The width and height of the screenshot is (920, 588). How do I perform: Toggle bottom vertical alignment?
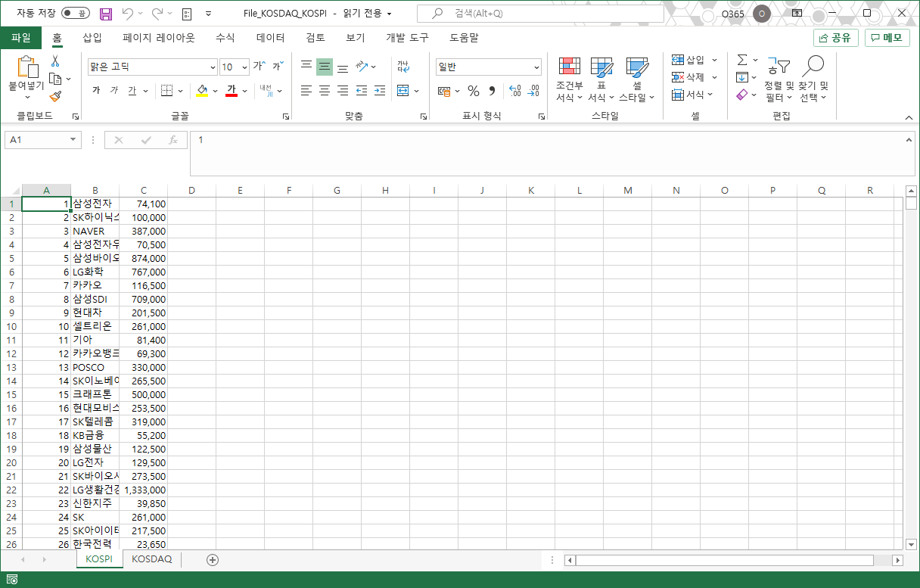coord(343,67)
